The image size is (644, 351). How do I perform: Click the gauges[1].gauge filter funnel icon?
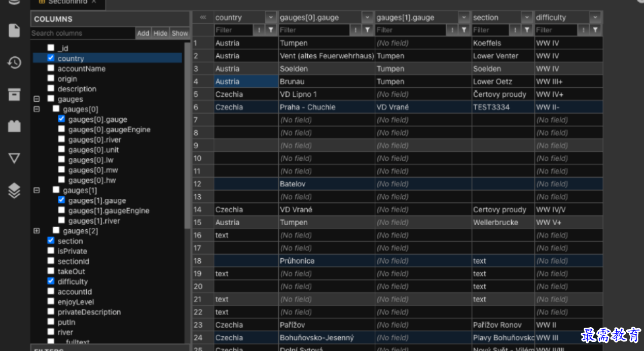click(x=464, y=30)
